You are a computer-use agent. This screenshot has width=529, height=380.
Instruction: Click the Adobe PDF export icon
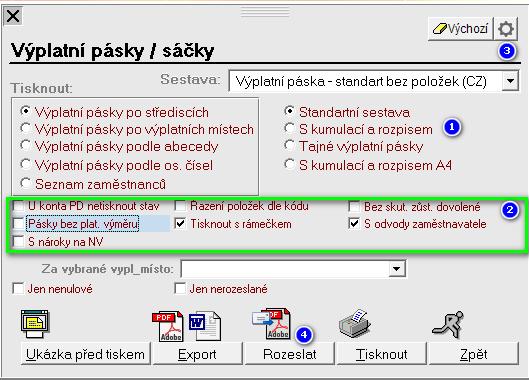point(168,326)
